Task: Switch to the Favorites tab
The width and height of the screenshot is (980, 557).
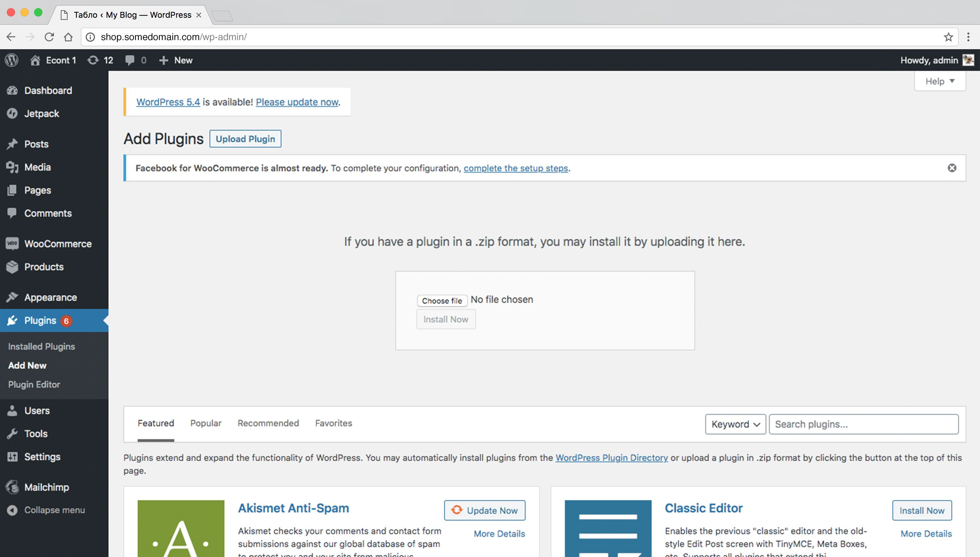Action: click(334, 423)
